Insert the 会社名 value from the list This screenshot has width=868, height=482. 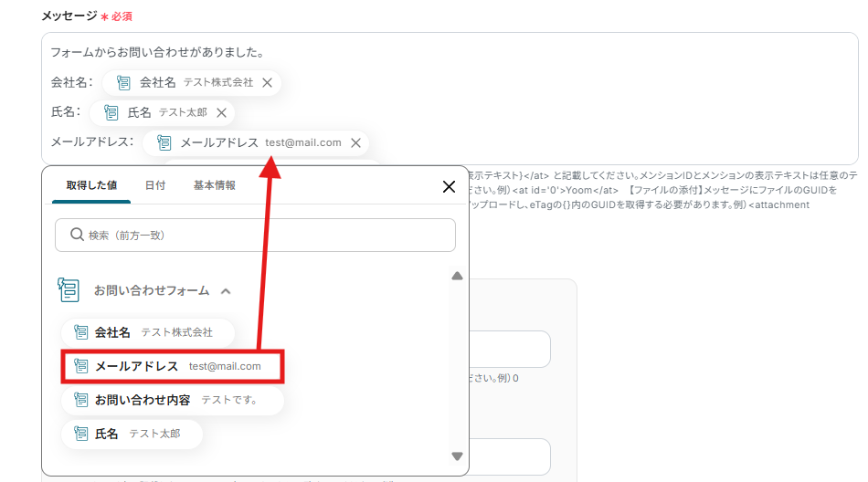pos(148,332)
